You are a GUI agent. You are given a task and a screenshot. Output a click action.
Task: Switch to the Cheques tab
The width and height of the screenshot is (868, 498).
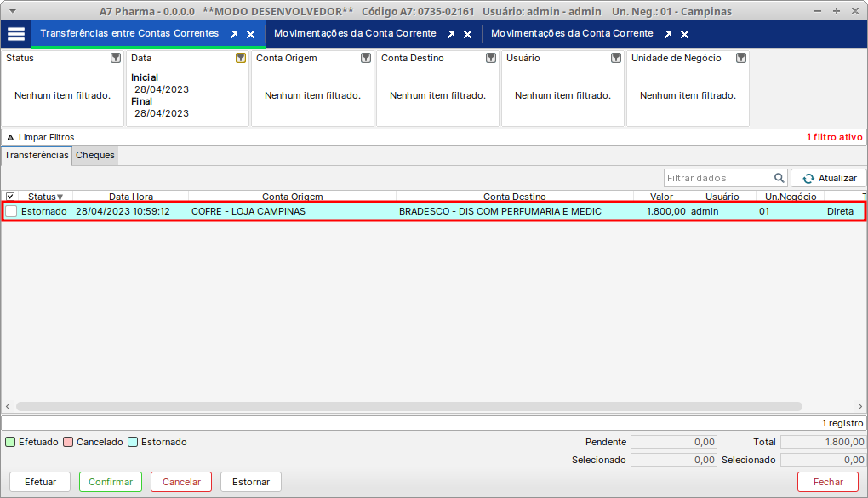tap(94, 155)
